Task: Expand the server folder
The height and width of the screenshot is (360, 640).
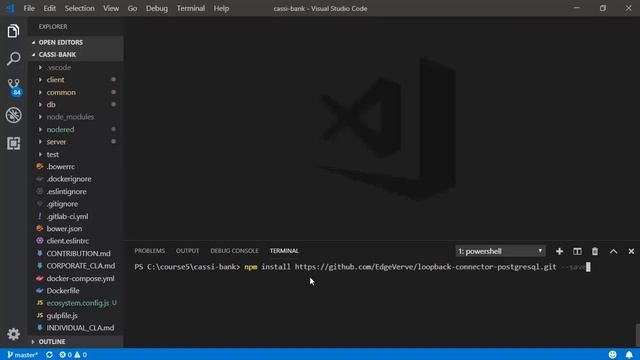Action: (x=76, y=142)
